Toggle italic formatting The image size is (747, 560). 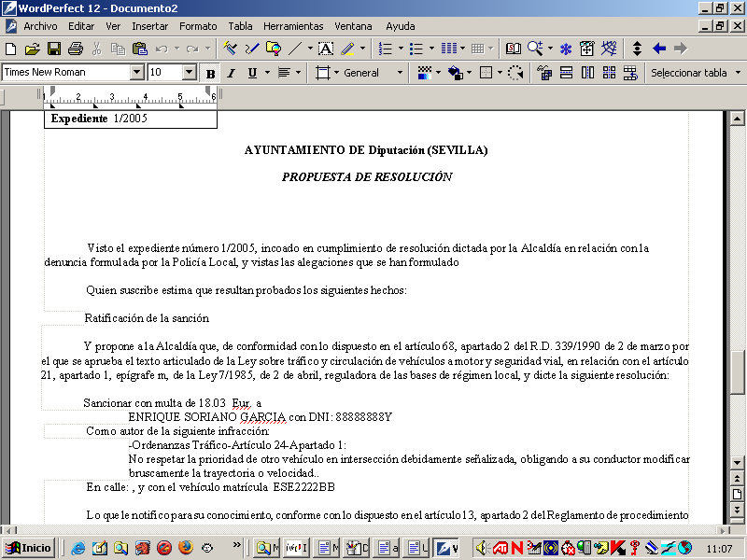[x=230, y=72]
